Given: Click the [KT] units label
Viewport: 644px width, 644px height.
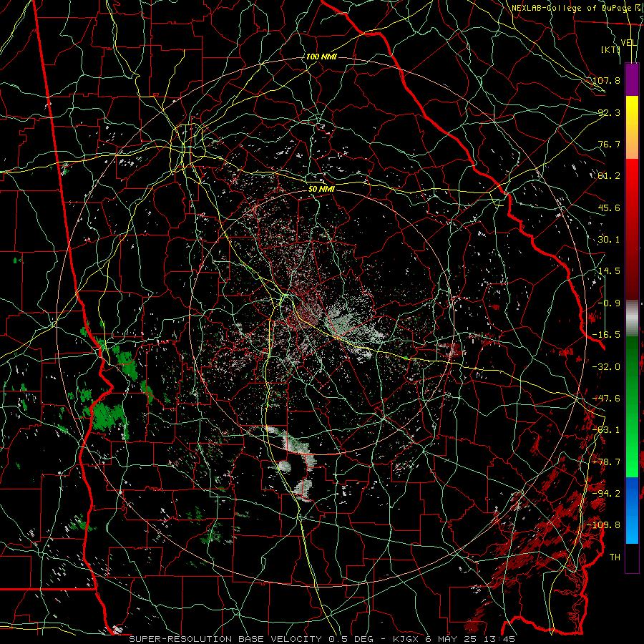Looking at the screenshot, I should coord(611,49).
